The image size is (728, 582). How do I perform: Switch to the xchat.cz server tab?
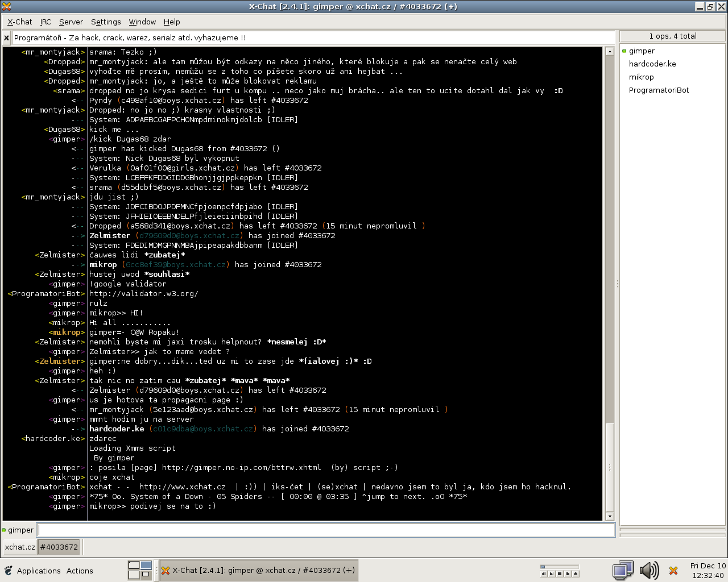tap(20, 547)
